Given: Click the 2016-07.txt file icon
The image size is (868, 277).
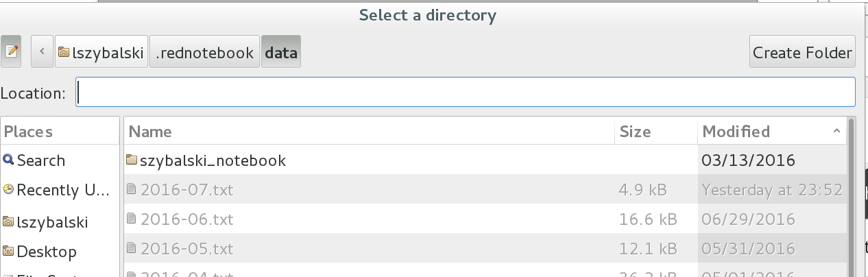Looking at the screenshot, I should point(132,189).
